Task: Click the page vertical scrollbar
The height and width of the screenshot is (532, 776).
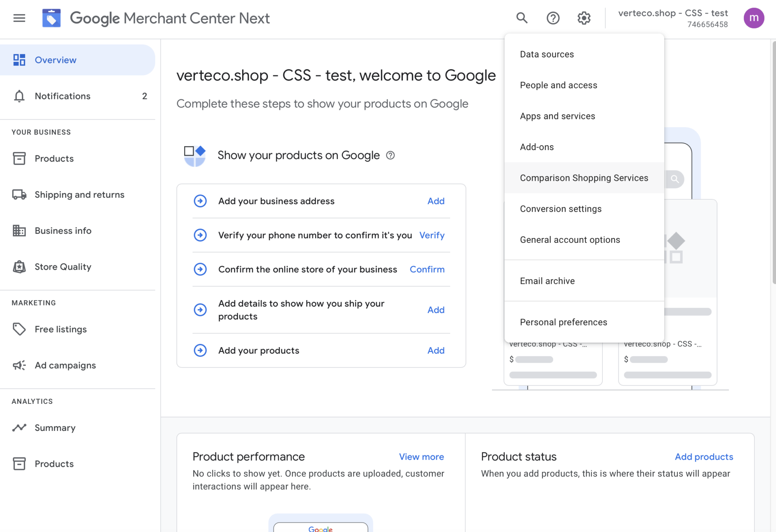Action: coord(773,163)
